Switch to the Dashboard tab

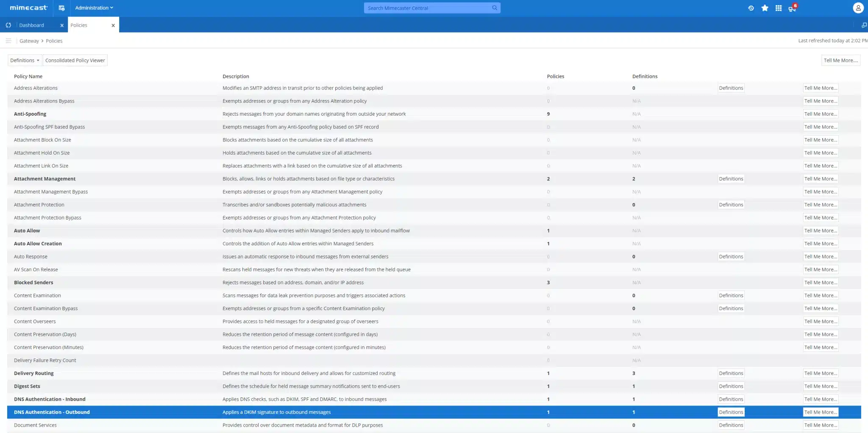(x=32, y=25)
